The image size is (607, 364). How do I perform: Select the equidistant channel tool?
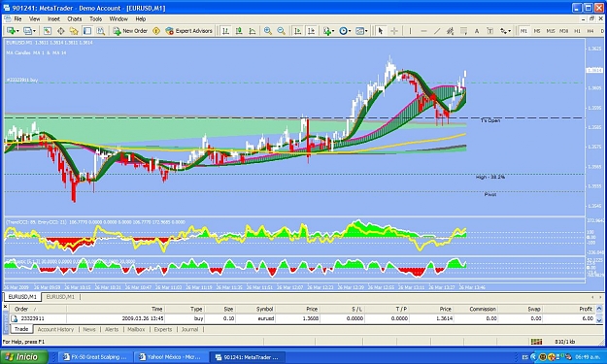click(450, 31)
